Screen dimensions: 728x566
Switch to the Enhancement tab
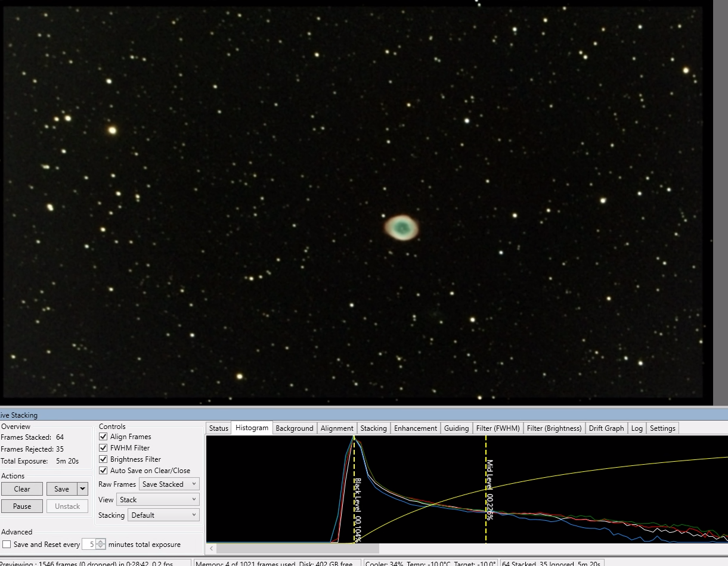tap(416, 428)
